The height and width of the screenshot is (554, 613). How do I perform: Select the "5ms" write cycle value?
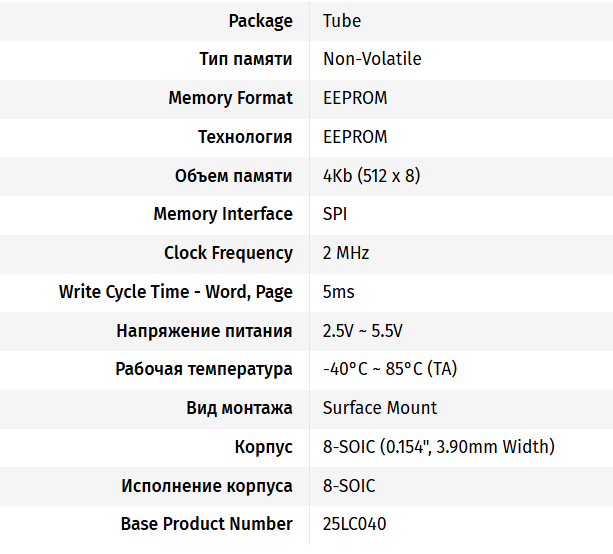point(339,292)
